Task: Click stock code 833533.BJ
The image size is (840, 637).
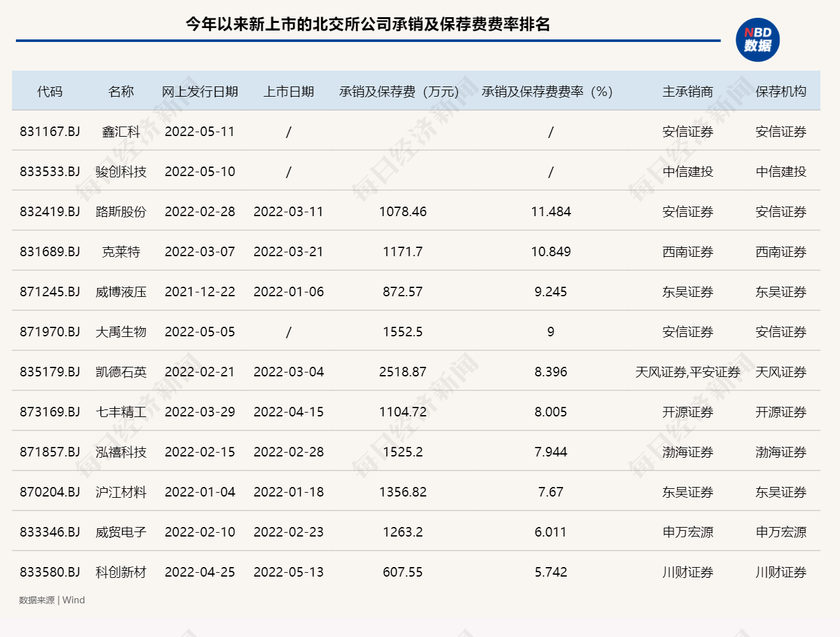Action: (50, 172)
